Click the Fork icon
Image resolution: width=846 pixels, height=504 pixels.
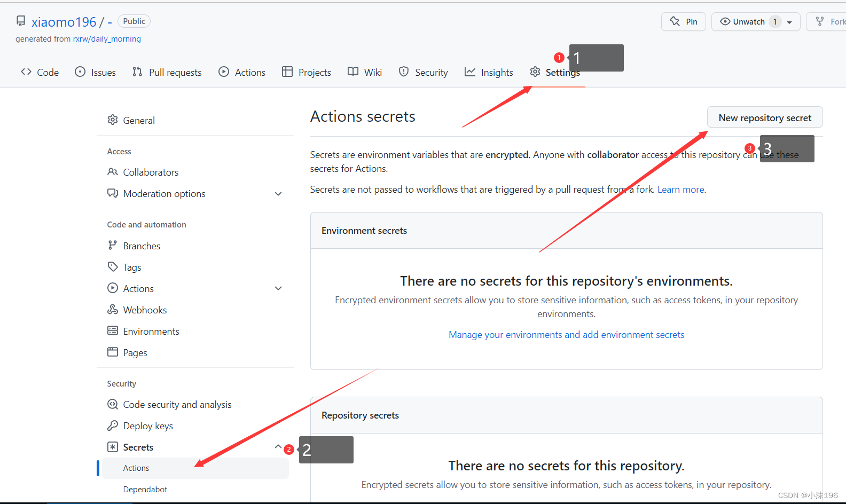click(x=820, y=21)
